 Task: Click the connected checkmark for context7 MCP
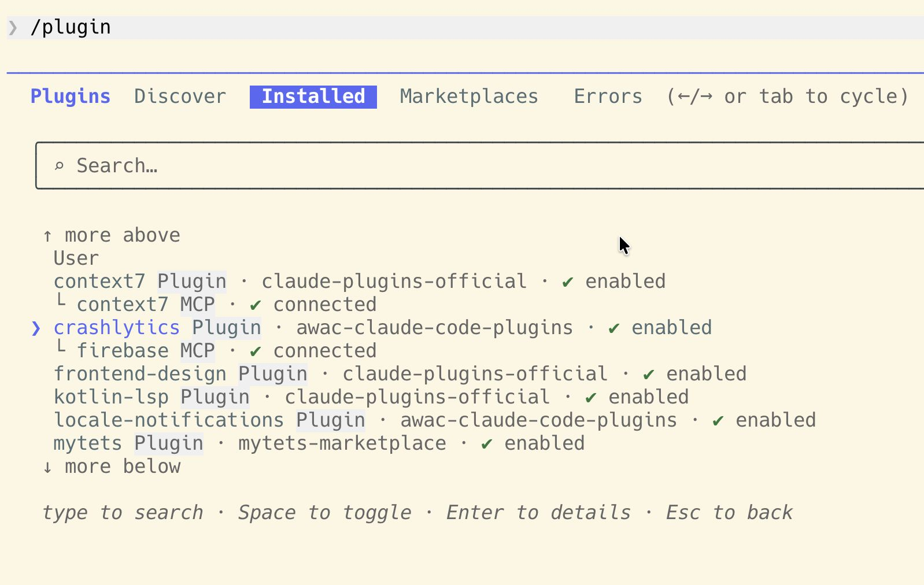point(256,305)
